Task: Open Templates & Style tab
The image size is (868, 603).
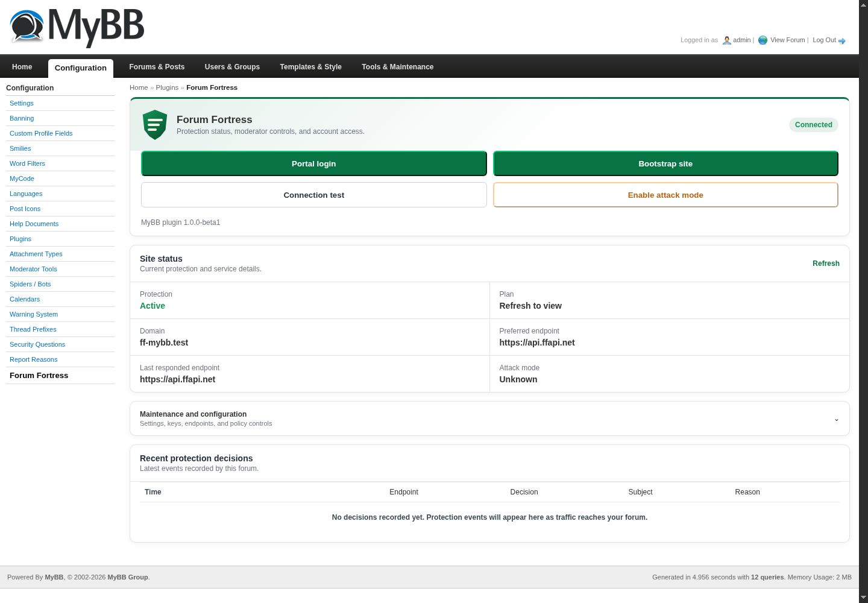Action: [x=310, y=67]
